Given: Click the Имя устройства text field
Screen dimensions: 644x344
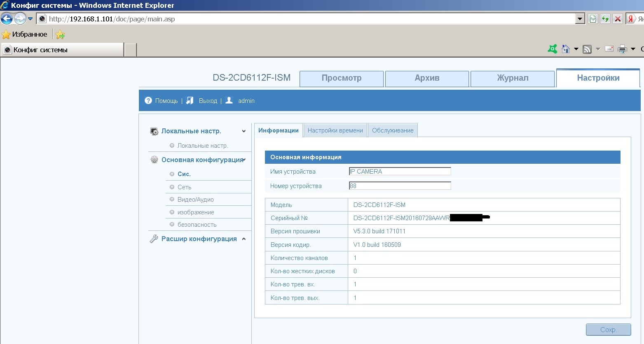Looking at the screenshot, I should 400,172.
